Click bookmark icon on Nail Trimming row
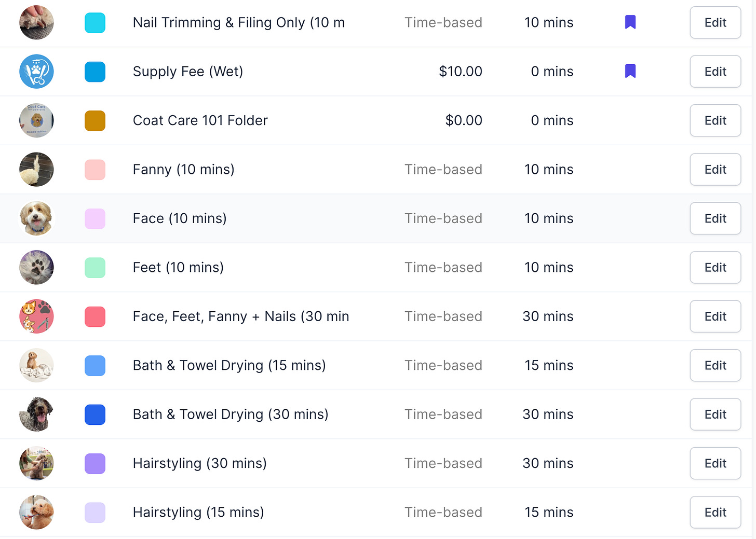The height and width of the screenshot is (539, 756). [x=630, y=22]
